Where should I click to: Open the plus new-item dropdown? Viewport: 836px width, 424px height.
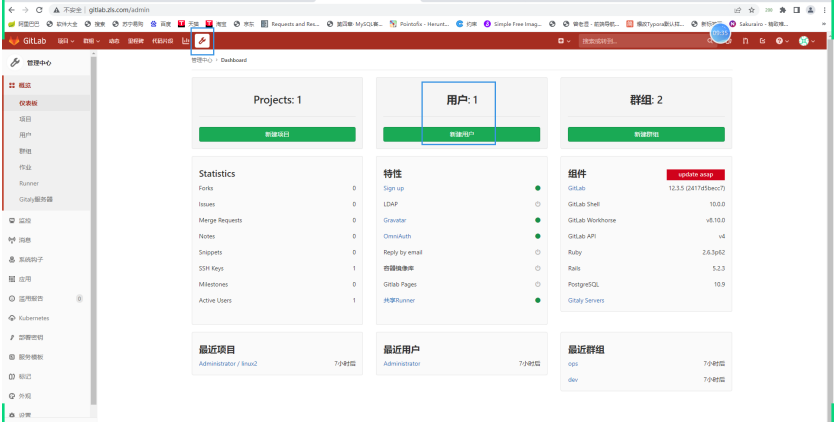pyautogui.click(x=564, y=41)
